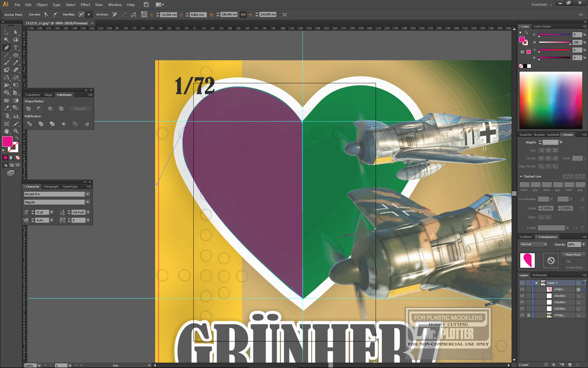Switch to the Artboards tab
588x368 pixels.
point(540,275)
